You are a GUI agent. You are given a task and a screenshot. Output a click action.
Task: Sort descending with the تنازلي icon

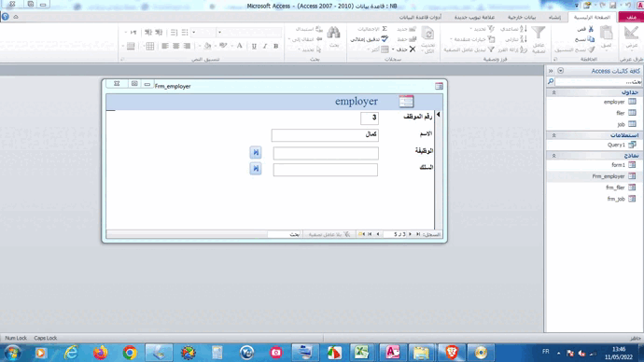tap(524, 39)
